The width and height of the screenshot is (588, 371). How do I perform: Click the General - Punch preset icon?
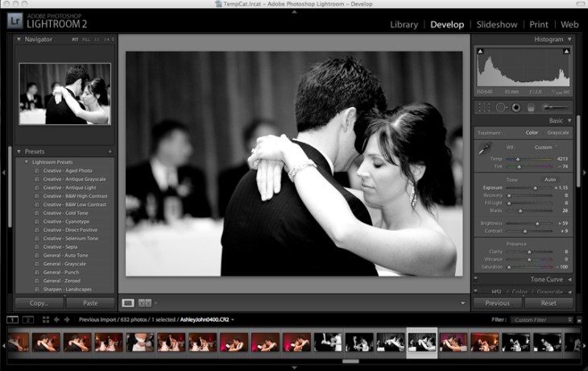(37, 273)
